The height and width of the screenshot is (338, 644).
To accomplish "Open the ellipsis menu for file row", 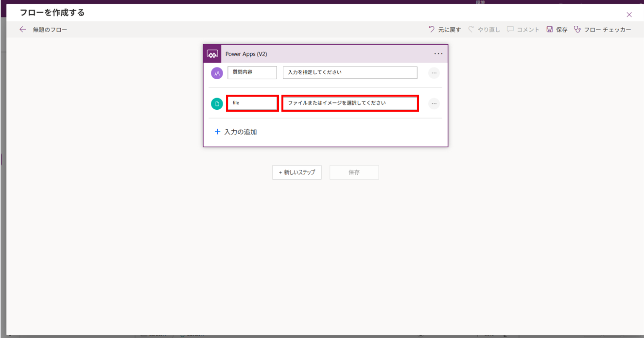I will pos(434,103).
